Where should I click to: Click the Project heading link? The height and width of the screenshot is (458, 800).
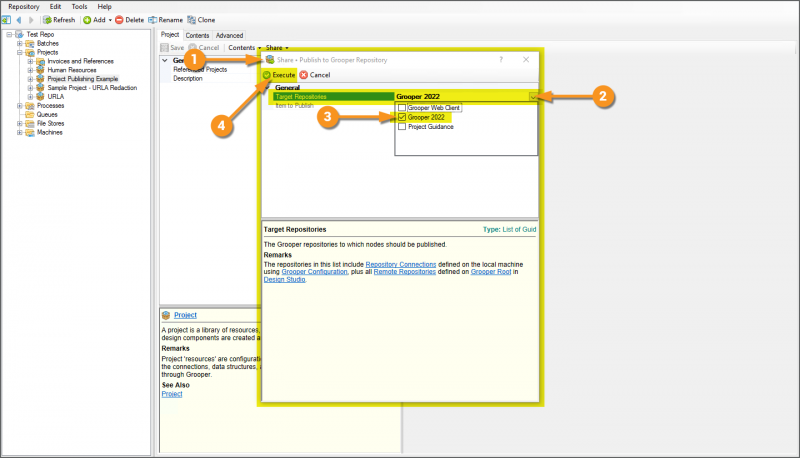coord(185,315)
